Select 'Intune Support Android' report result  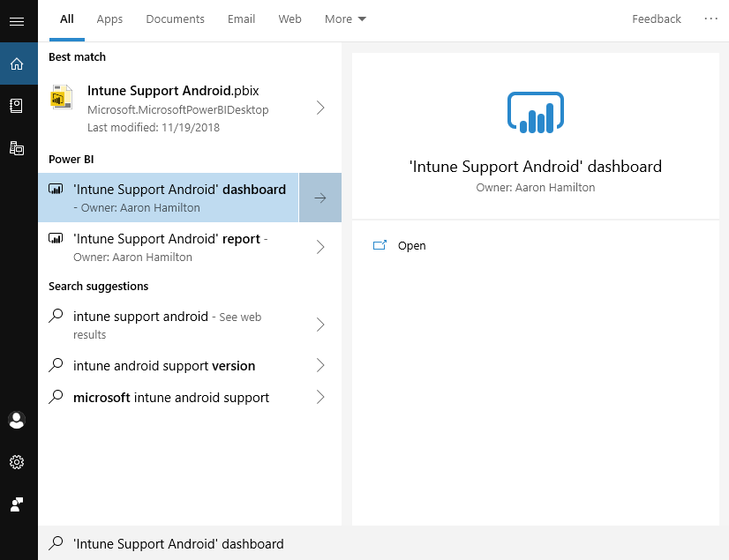tap(190, 247)
